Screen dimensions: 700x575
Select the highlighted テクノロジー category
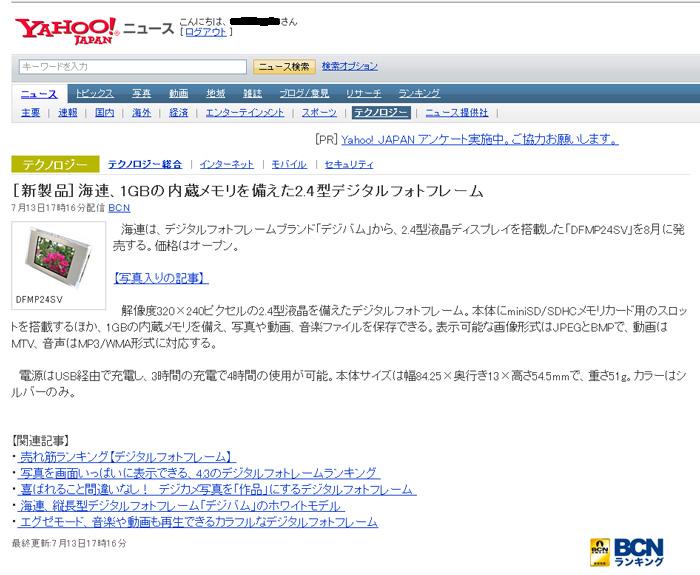tap(380, 113)
